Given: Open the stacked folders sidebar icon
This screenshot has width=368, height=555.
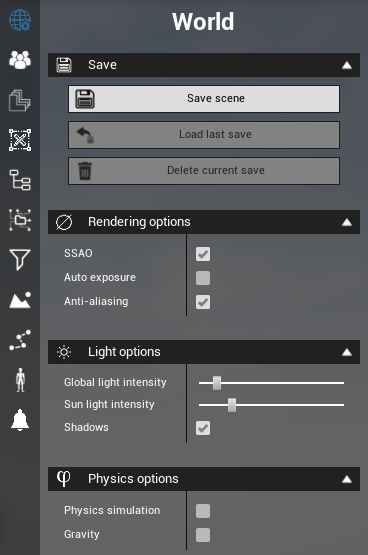Looking at the screenshot, I should [x=20, y=100].
